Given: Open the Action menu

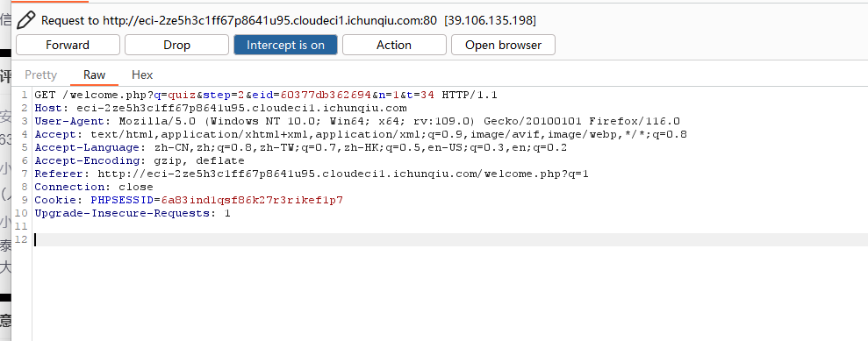Looking at the screenshot, I should (x=394, y=45).
